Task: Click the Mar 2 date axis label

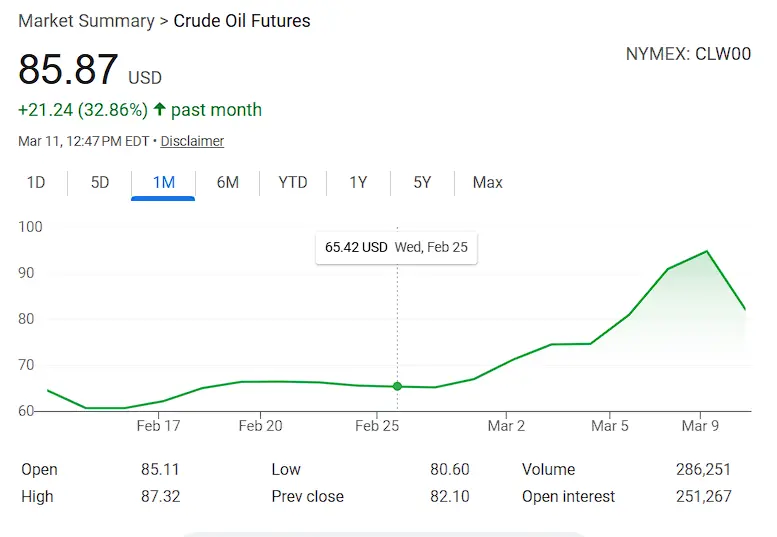Action: point(506,426)
